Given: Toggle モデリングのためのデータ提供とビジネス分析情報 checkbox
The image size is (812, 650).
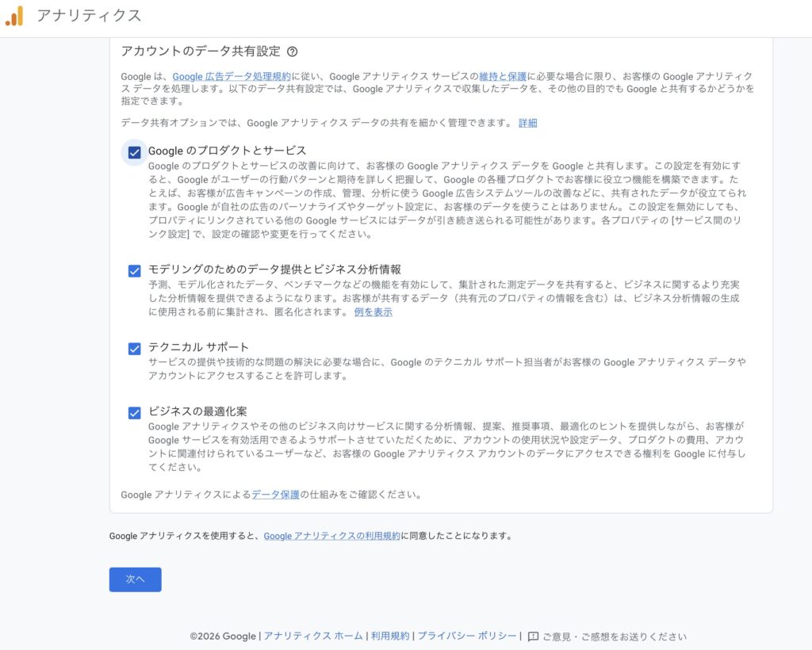Looking at the screenshot, I should (x=135, y=271).
